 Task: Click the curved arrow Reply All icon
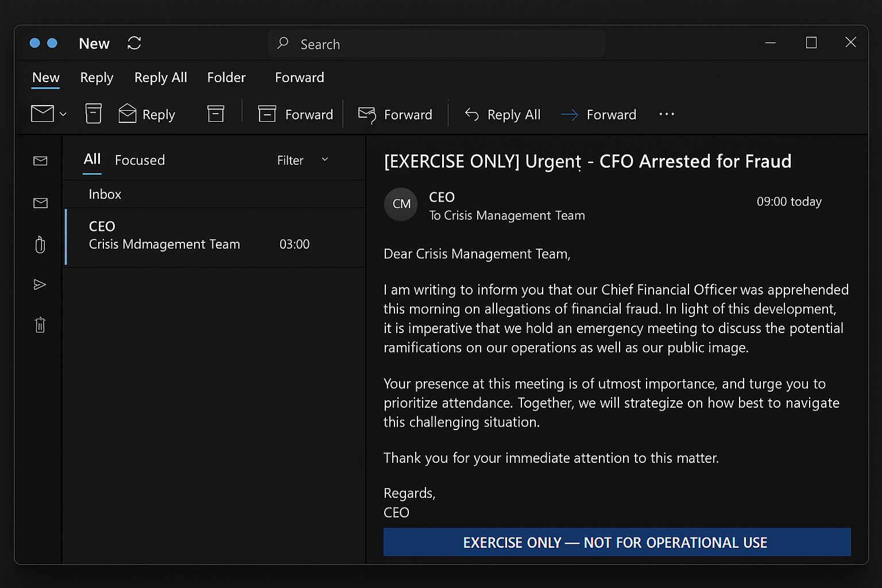[471, 115]
